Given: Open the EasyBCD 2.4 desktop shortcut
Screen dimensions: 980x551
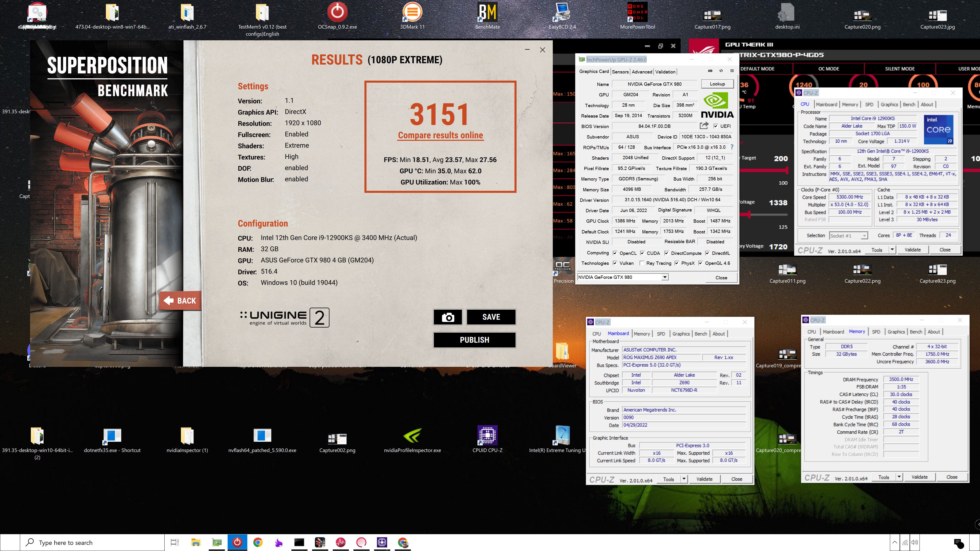Looking at the screenshot, I should pos(562,16).
